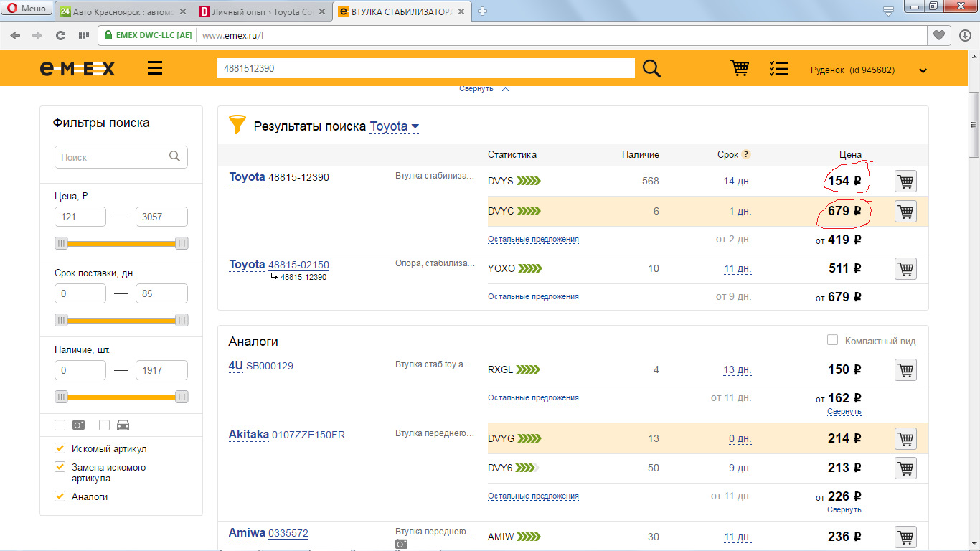The height and width of the screenshot is (551, 980).
Task: Toggle the photo-only filter checkbox
Action: (60, 425)
